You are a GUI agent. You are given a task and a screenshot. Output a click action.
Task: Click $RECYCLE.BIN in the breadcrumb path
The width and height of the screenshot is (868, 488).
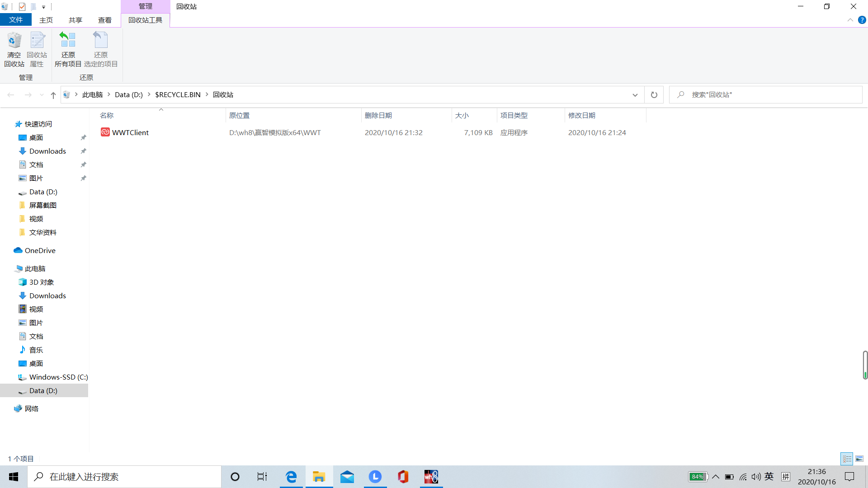coord(178,95)
